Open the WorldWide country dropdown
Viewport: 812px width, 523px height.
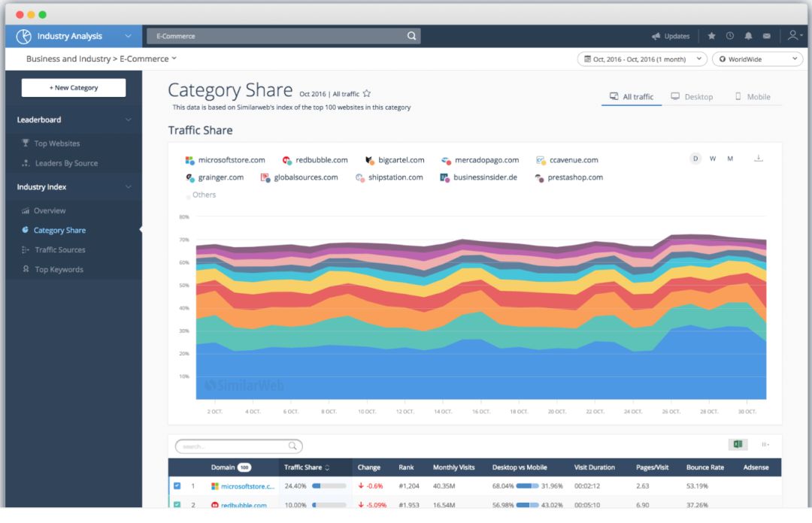coord(757,59)
